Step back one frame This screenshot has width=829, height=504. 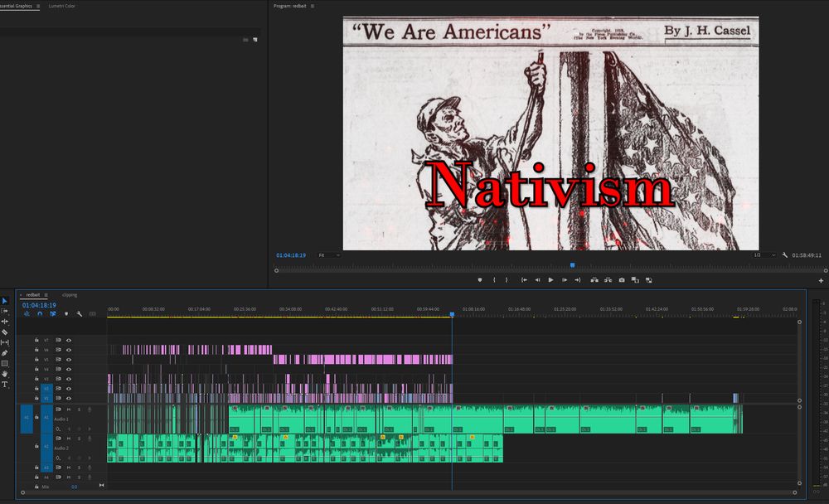click(538, 280)
